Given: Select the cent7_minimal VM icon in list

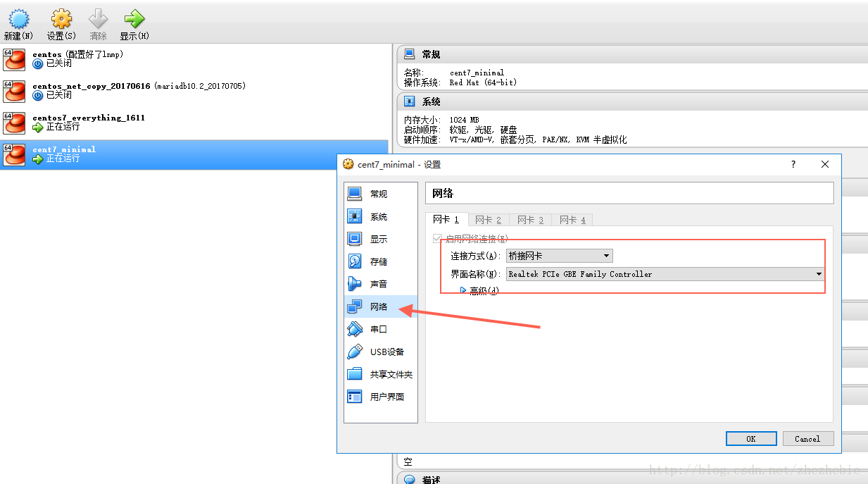Looking at the screenshot, I should pyautogui.click(x=14, y=154).
